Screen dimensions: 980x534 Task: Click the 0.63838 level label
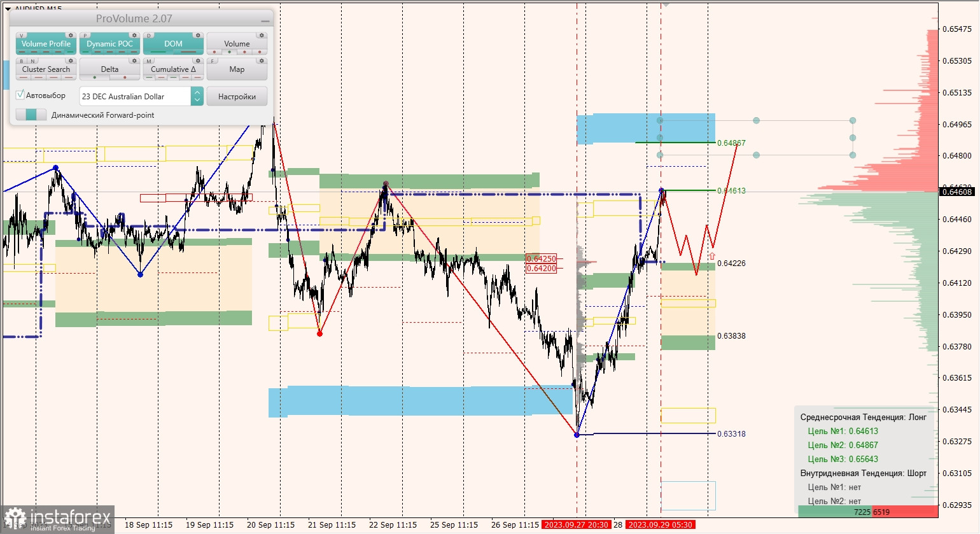coord(731,336)
